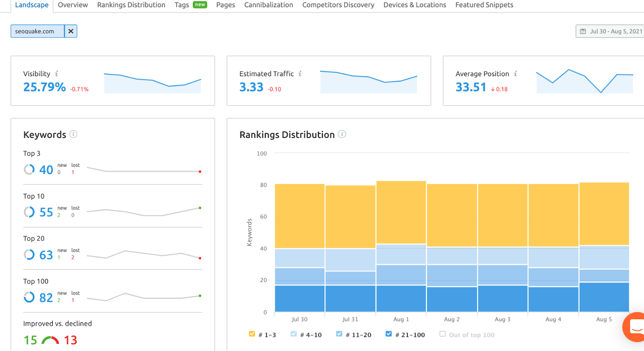Image resolution: width=644 pixels, height=351 pixels.
Task: Click the Top 10 donut icon
Action: point(29,212)
